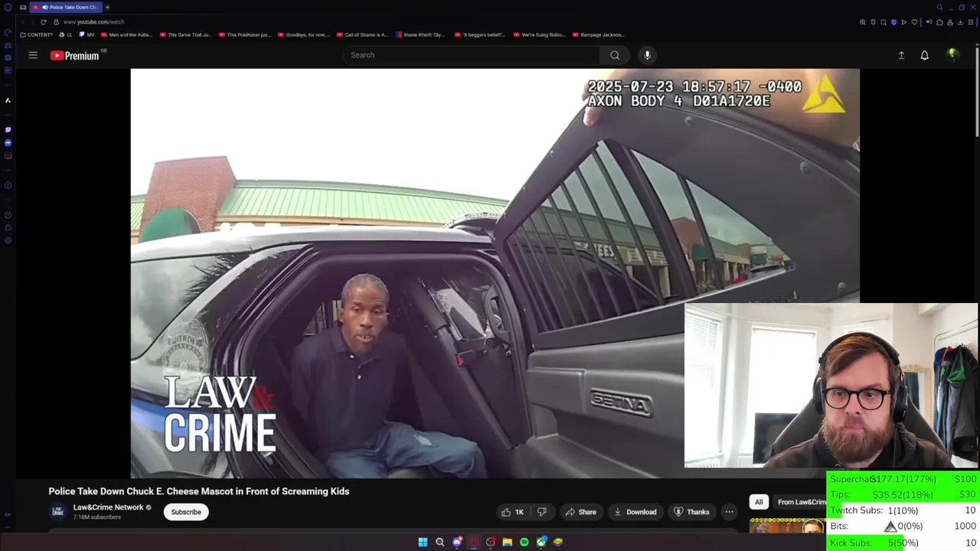Open the Rampage Jackson... bookmark
The image size is (980, 551).
pos(598,34)
